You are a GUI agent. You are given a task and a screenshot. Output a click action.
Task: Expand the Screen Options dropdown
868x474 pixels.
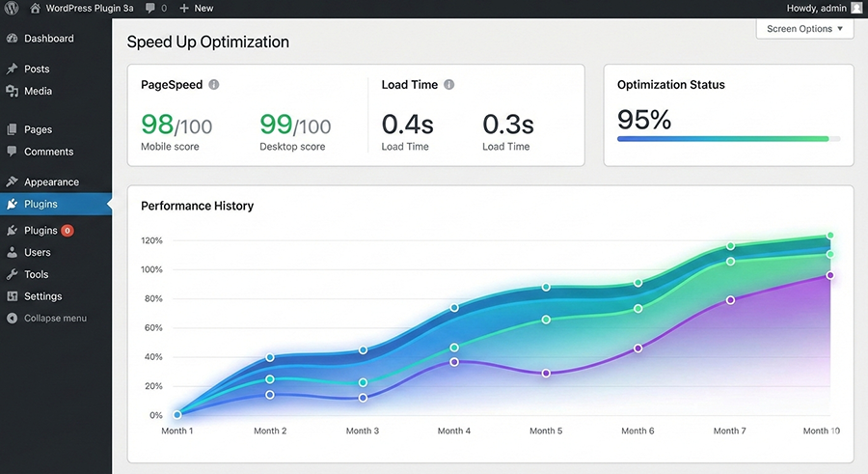[804, 29]
